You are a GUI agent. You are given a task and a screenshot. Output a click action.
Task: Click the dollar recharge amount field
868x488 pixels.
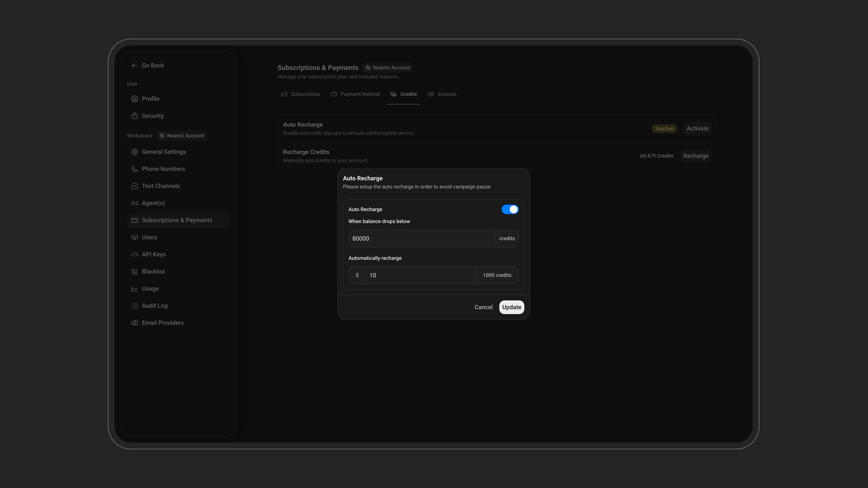420,275
